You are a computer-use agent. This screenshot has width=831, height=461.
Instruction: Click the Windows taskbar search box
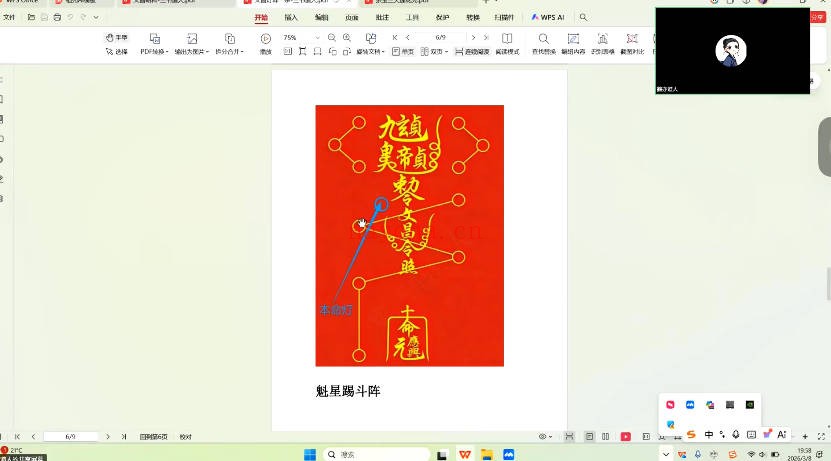(x=376, y=454)
